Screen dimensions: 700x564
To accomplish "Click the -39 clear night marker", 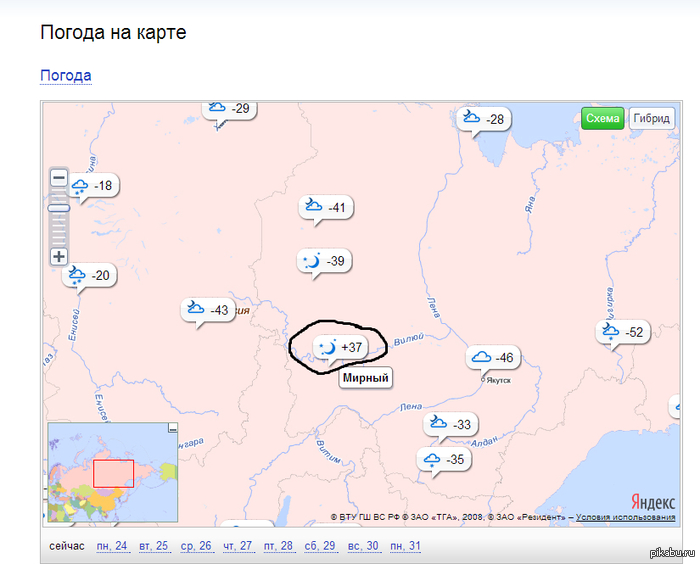I will 325,261.
